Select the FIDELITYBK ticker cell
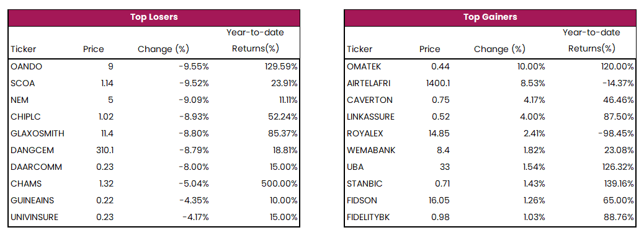 (368, 217)
